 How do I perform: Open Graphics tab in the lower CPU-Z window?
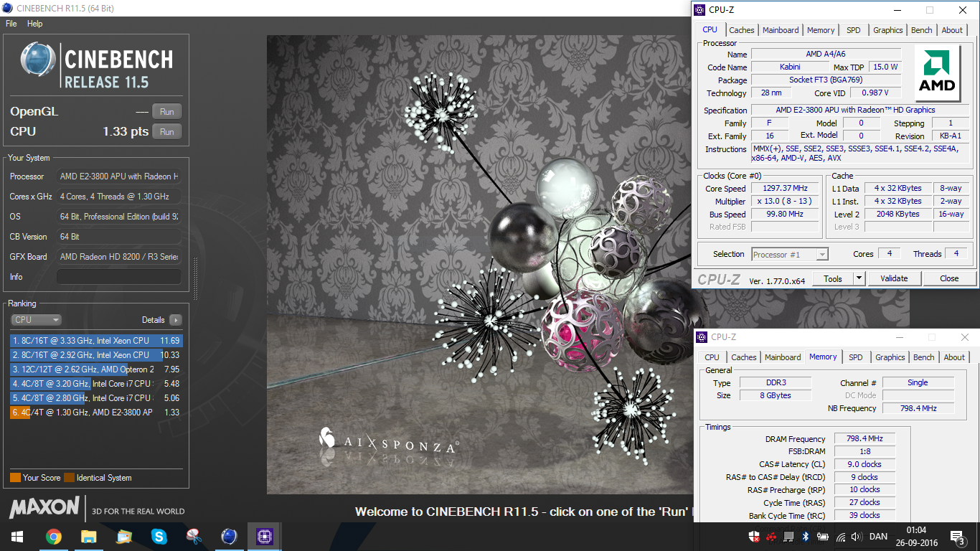tap(890, 357)
